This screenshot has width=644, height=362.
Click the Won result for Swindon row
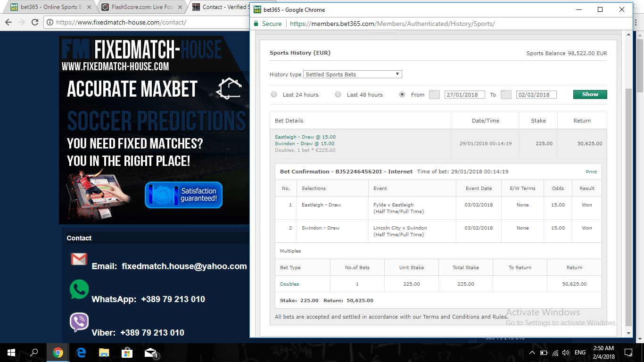coord(587,228)
